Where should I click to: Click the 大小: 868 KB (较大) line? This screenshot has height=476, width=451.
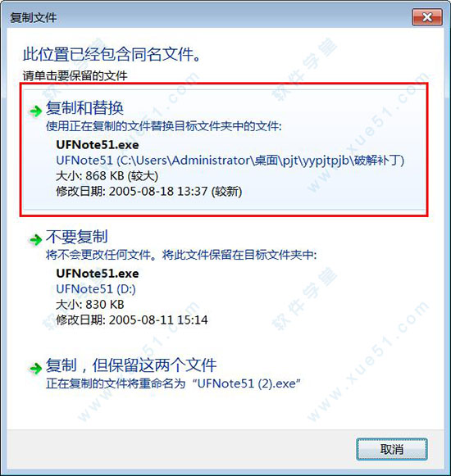107,176
